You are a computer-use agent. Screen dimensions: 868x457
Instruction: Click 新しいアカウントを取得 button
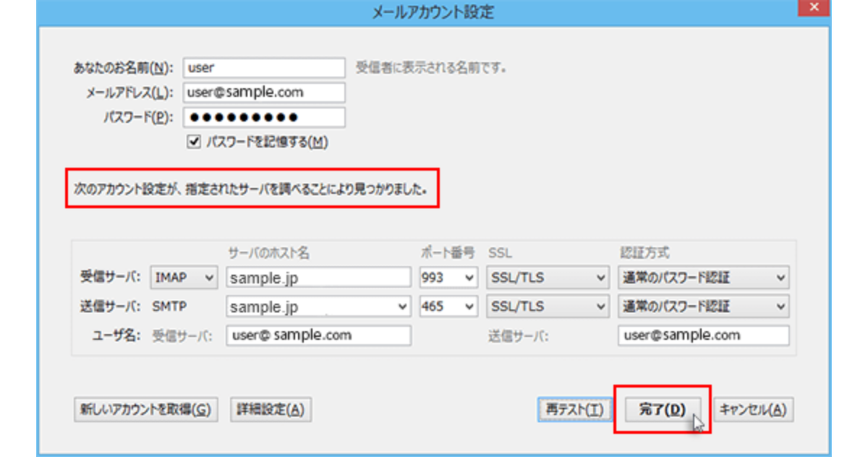[x=144, y=409]
